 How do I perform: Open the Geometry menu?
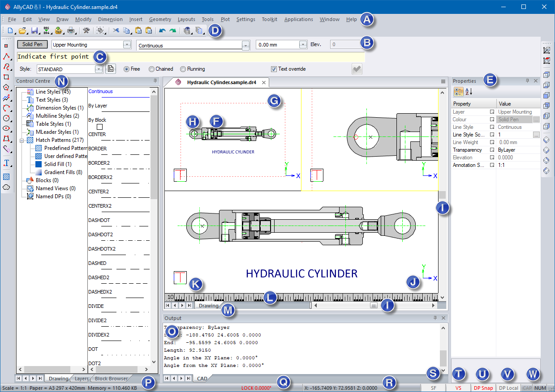[160, 19]
